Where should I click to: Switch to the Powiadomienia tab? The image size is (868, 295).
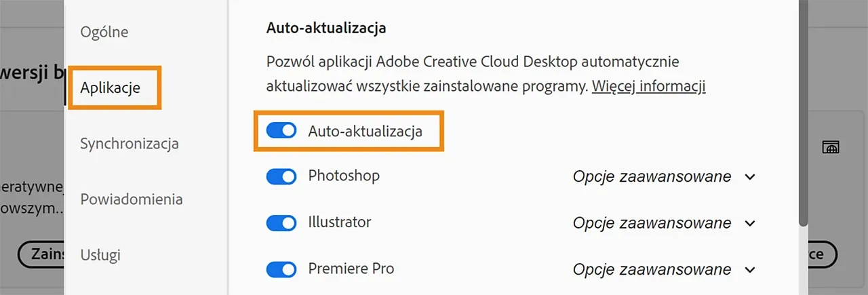point(132,199)
